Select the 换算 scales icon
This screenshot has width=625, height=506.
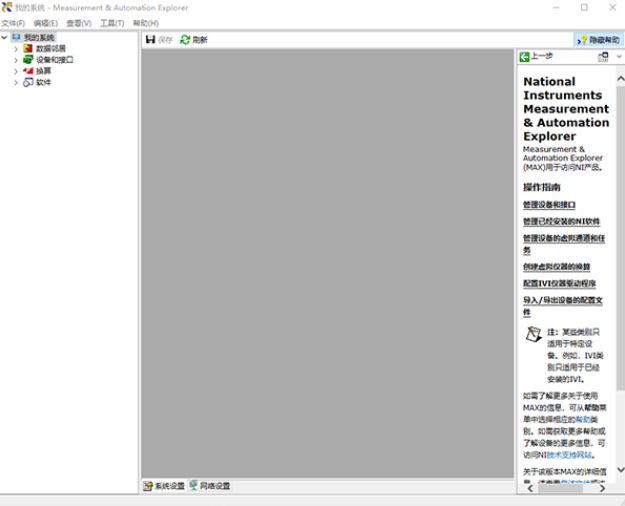point(28,71)
